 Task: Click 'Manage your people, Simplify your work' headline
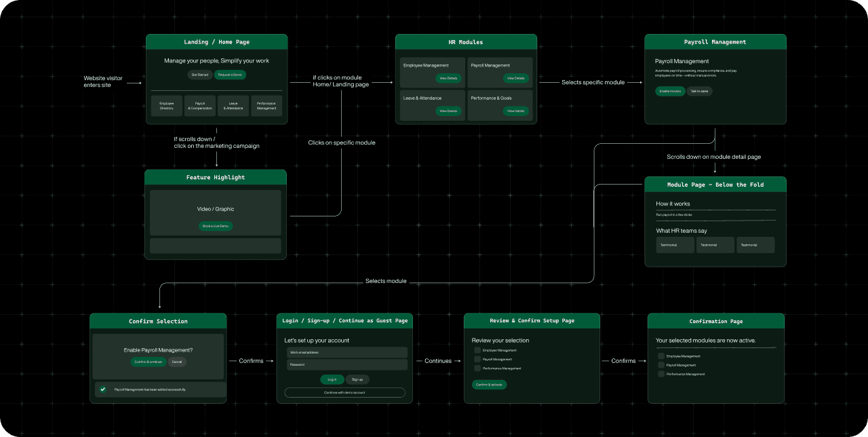coord(216,61)
